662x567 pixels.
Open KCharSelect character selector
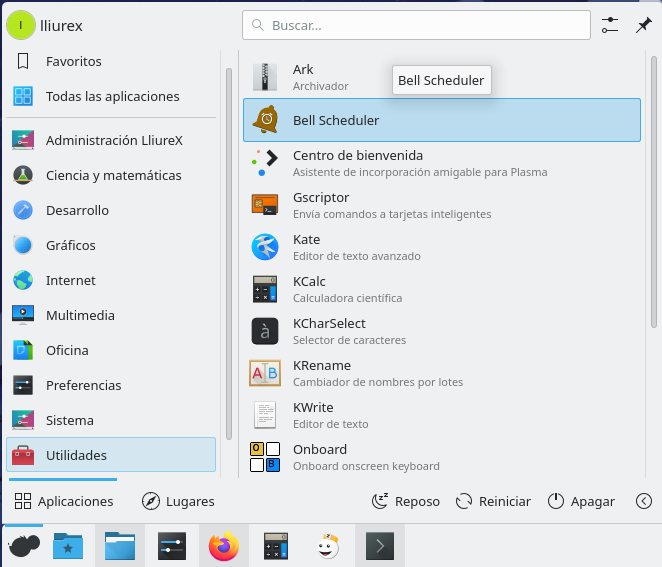click(x=329, y=331)
